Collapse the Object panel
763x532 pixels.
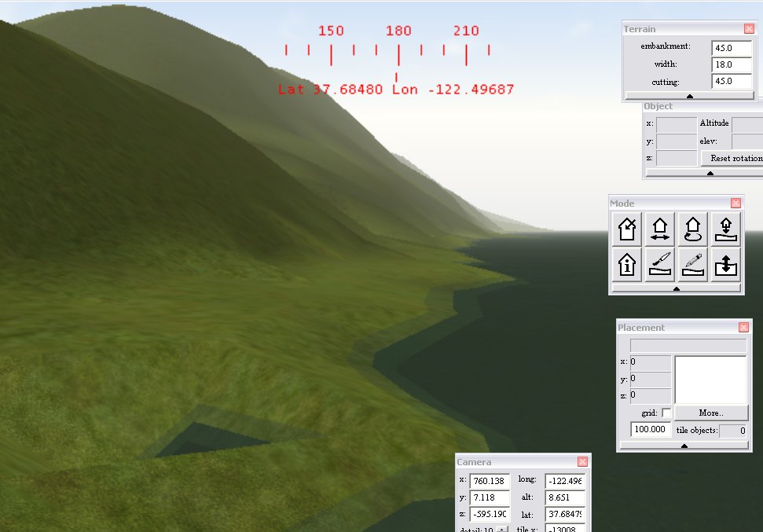710,173
